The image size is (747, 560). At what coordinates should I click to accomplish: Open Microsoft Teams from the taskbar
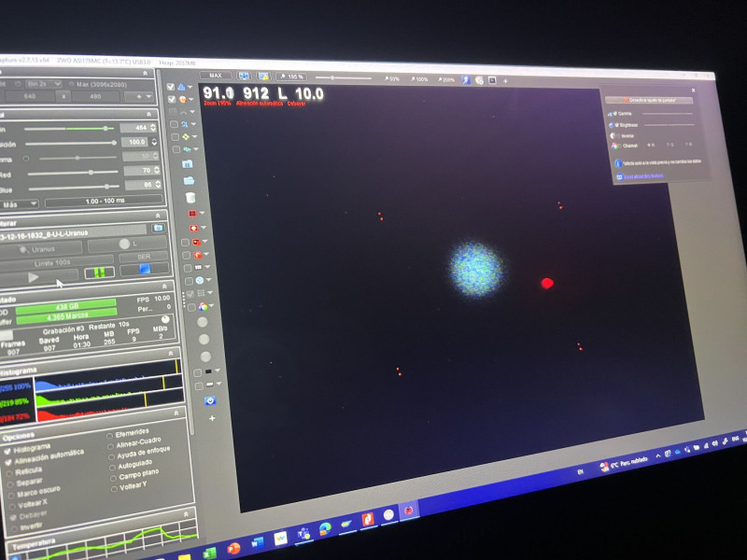click(303, 534)
